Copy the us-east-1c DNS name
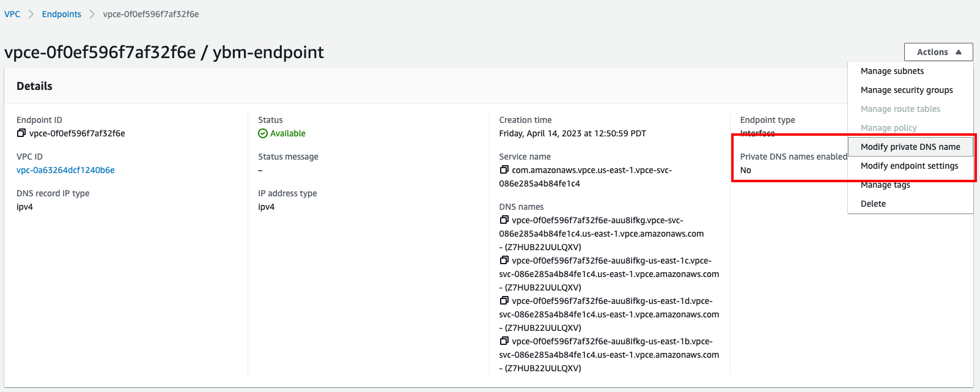Screen dimensions: 980x392 [x=504, y=261]
